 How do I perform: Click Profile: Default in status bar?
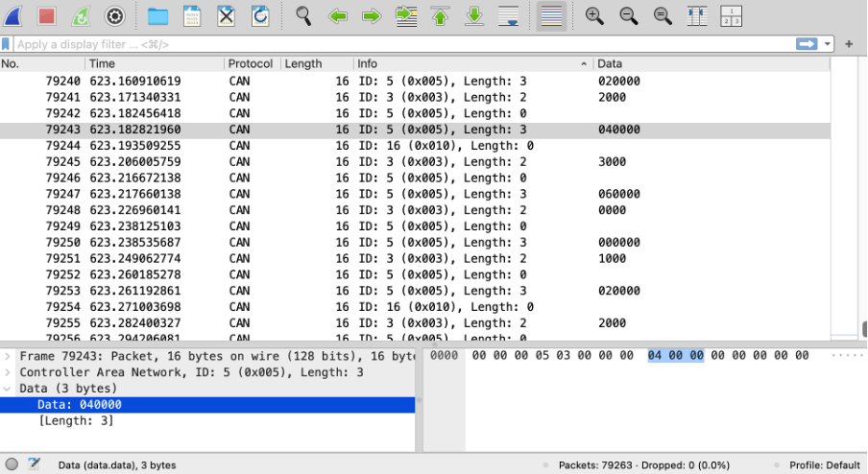[x=824, y=465]
